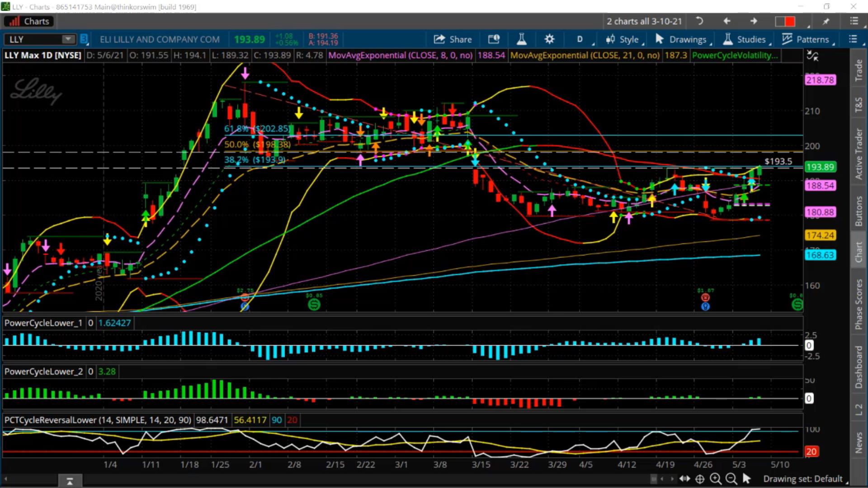Click the time axis scroll left arrow
Viewport: 868px width, 488px height.
coord(662,479)
